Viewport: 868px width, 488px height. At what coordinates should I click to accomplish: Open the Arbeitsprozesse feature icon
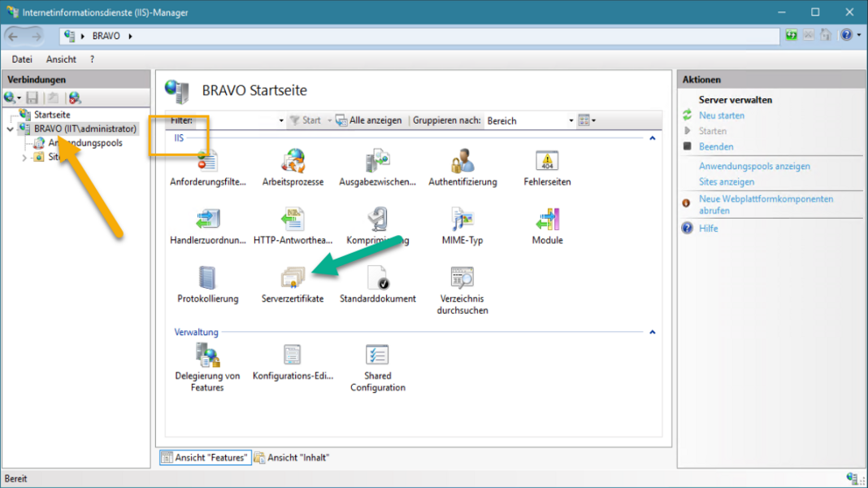tap(293, 163)
